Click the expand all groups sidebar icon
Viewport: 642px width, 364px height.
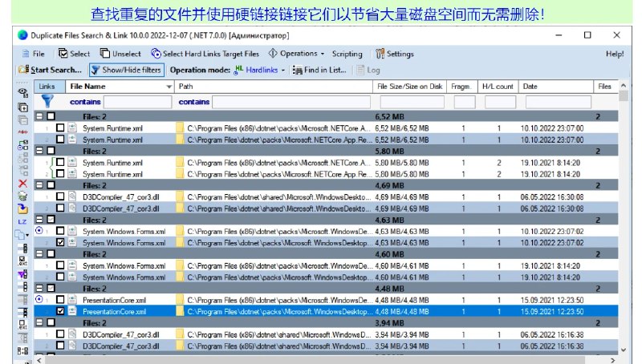click(x=23, y=107)
